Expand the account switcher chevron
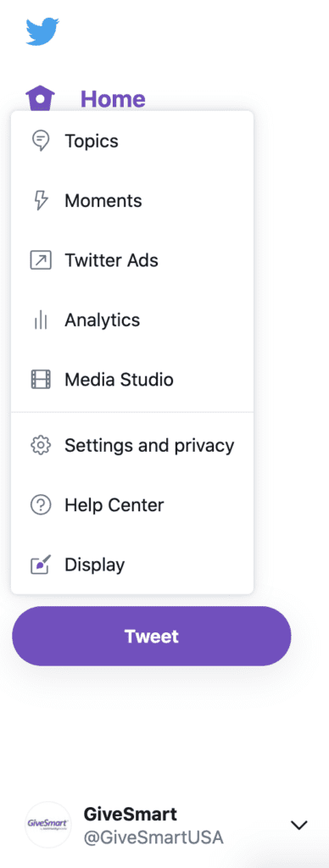329x868 pixels. [299, 825]
